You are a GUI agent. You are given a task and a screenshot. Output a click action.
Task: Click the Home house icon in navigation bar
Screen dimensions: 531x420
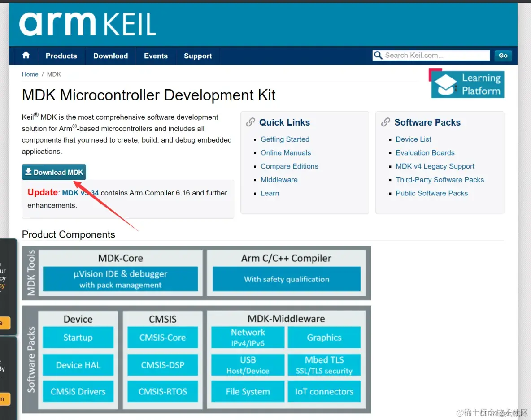point(26,56)
